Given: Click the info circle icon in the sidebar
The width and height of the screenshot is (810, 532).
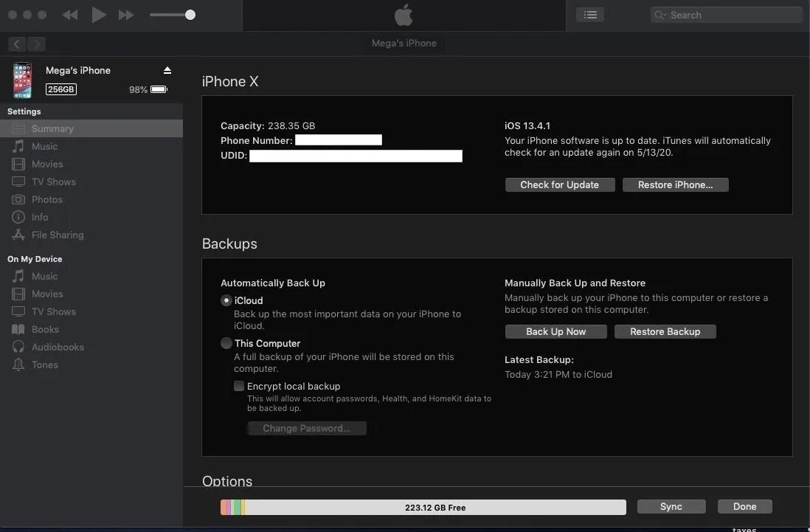Looking at the screenshot, I should click(18, 217).
